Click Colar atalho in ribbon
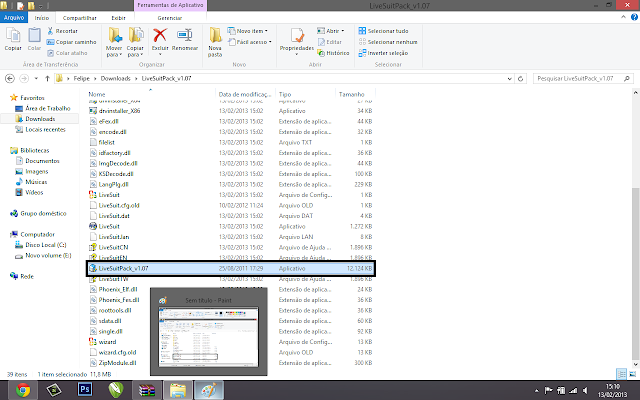640x400 pixels. point(67,53)
